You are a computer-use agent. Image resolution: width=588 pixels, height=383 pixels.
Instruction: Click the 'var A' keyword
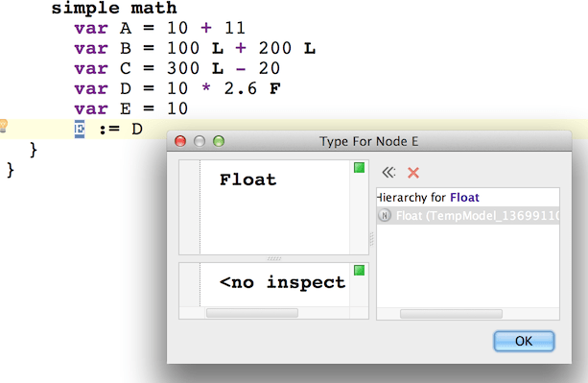tap(91, 28)
